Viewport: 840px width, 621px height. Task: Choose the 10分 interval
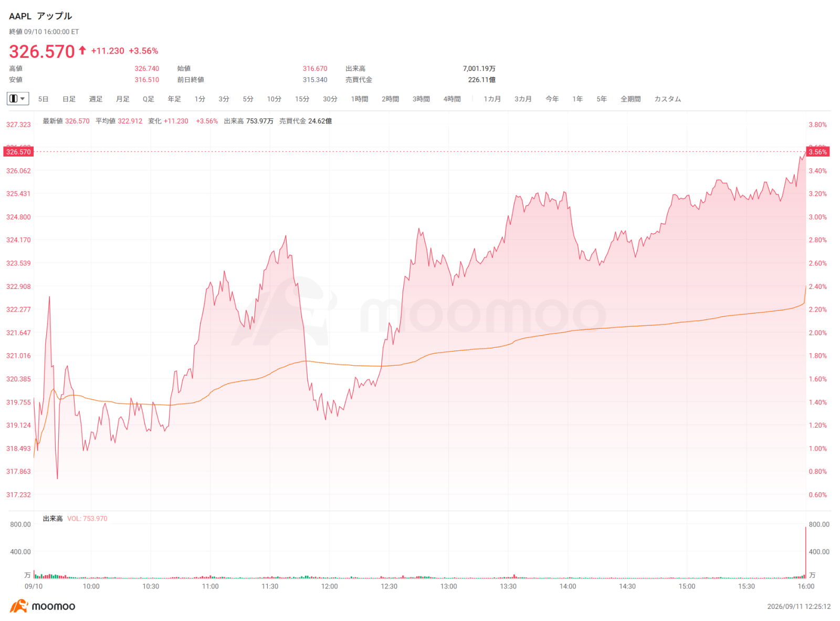tap(274, 99)
